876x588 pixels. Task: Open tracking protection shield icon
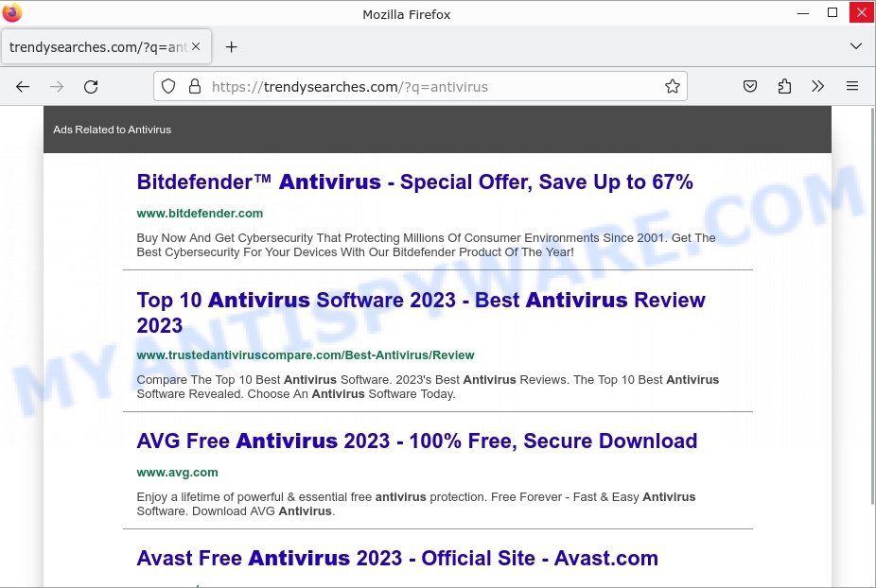(168, 86)
